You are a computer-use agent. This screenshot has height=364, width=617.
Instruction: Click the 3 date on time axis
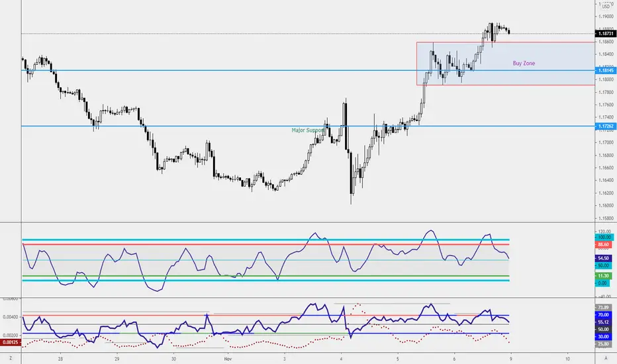click(285, 359)
